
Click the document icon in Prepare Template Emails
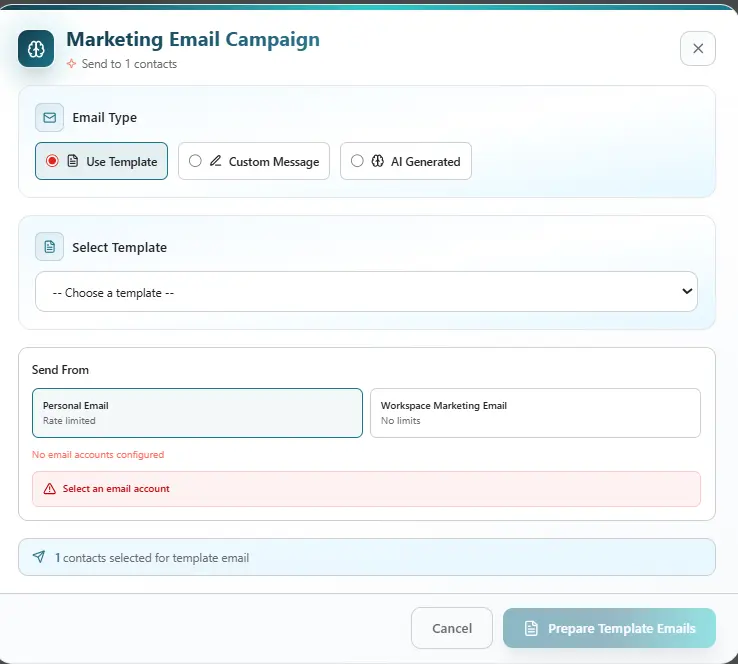coord(531,628)
